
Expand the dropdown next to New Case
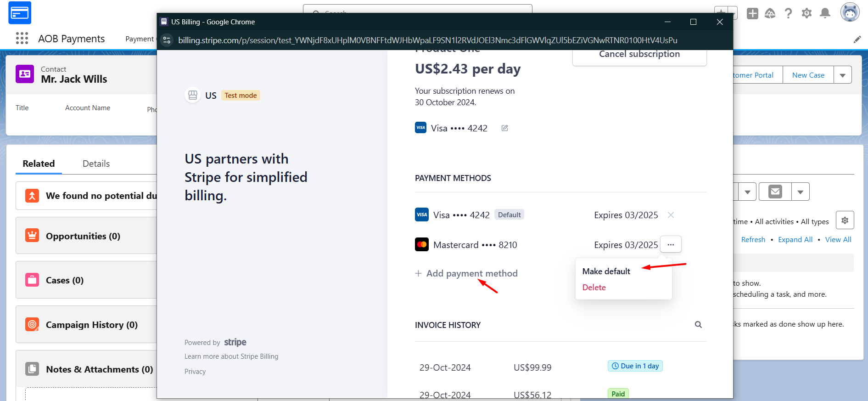pos(843,75)
